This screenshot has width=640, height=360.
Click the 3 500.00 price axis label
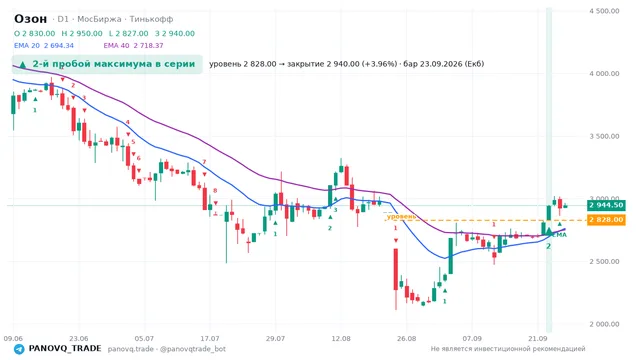point(604,136)
